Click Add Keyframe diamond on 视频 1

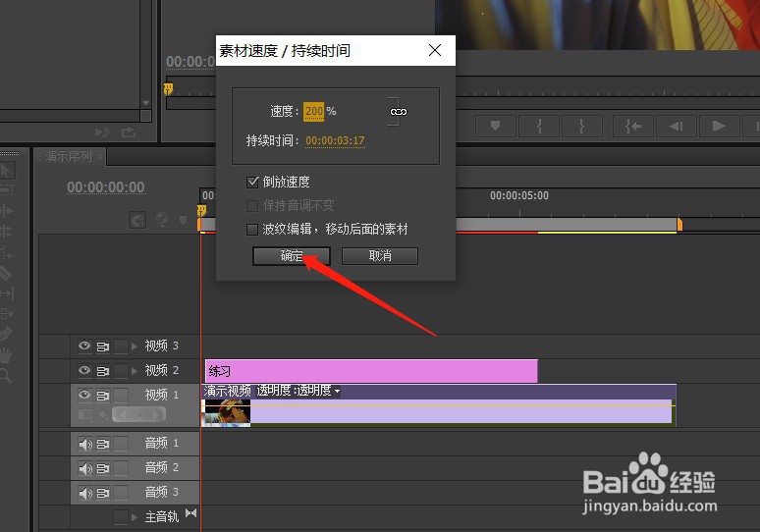tap(139, 415)
